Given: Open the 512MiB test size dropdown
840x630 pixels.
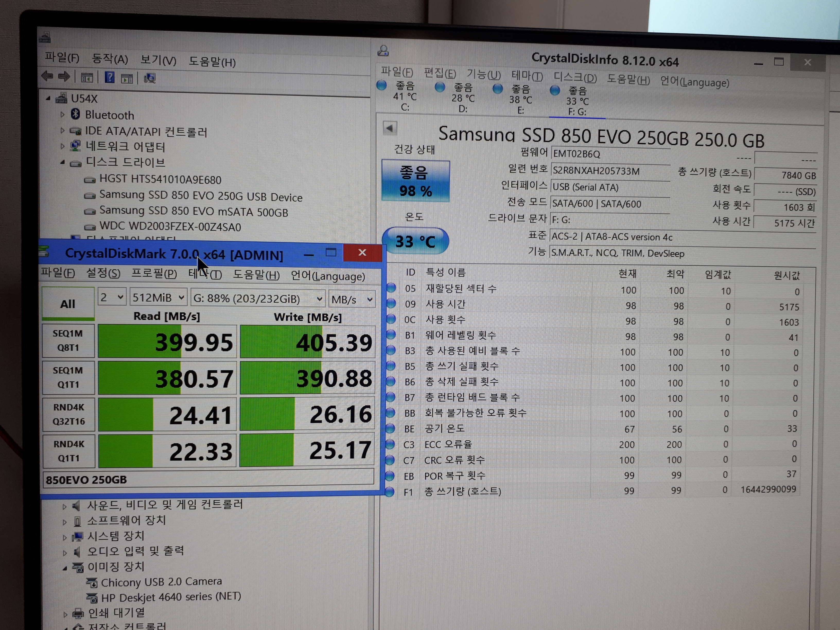Looking at the screenshot, I should click(x=158, y=298).
